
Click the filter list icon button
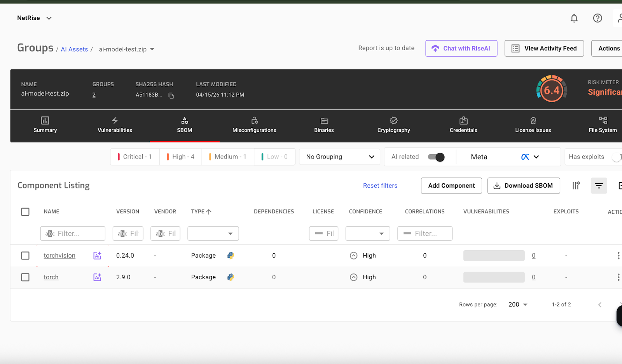pyautogui.click(x=599, y=186)
